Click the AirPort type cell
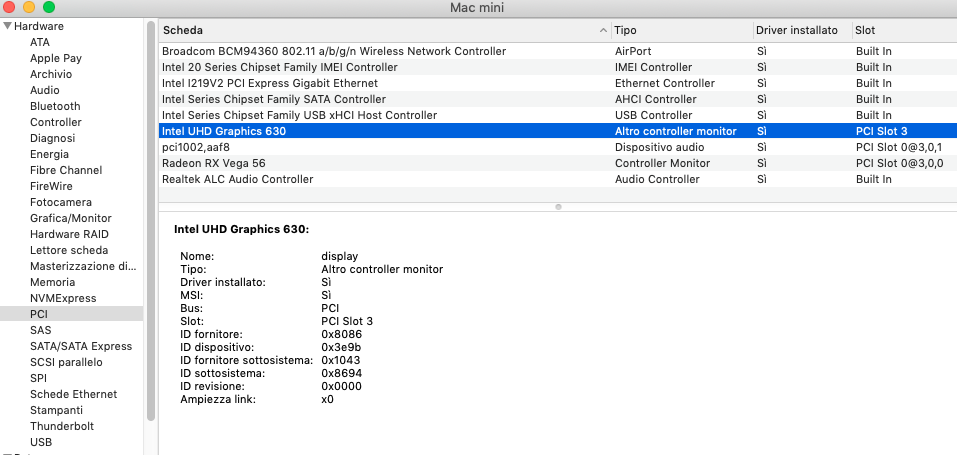The width and height of the screenshot is (957, 455). click(x=633, y=51)
